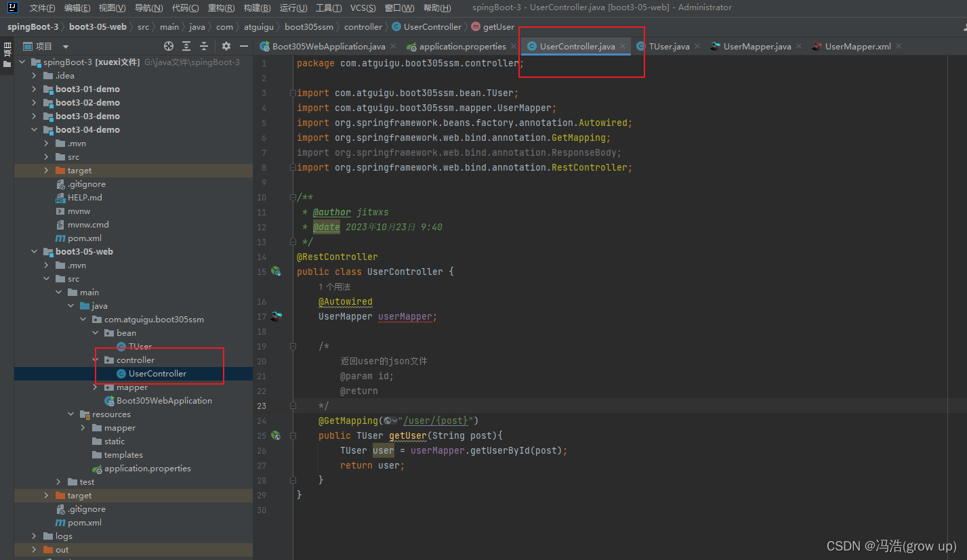Image resolution: width=967 pixels, height=560 pixels.
Task: Click the collapse all icon in project panel
Action: [x=204, y=46]
